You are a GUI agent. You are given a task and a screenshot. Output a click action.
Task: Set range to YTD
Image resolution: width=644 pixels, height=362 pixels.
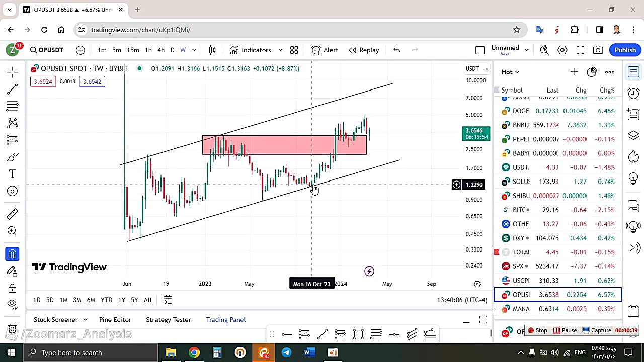point(106,300)
